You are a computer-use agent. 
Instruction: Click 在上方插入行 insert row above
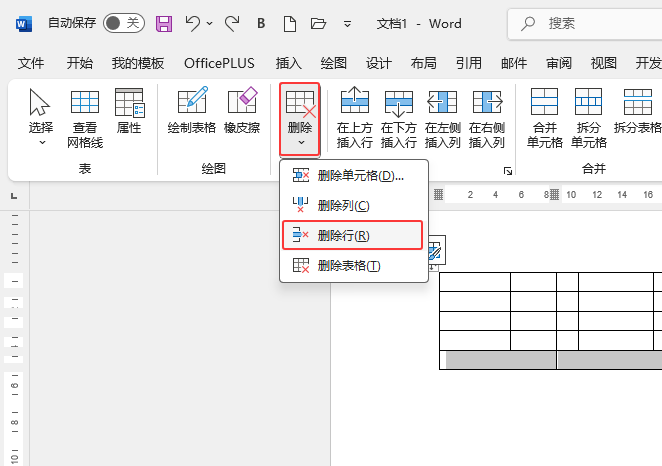[x=355, y=118]
